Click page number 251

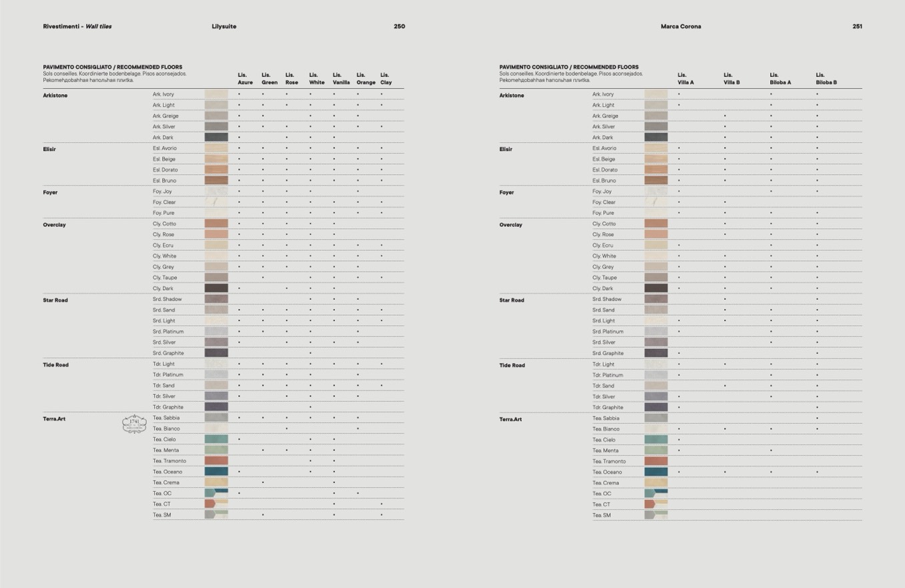[x=856, y=27]
